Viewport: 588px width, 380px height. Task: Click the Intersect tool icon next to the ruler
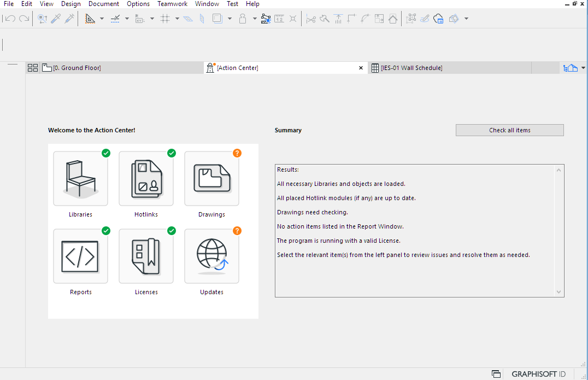click(x=293, y=19)
